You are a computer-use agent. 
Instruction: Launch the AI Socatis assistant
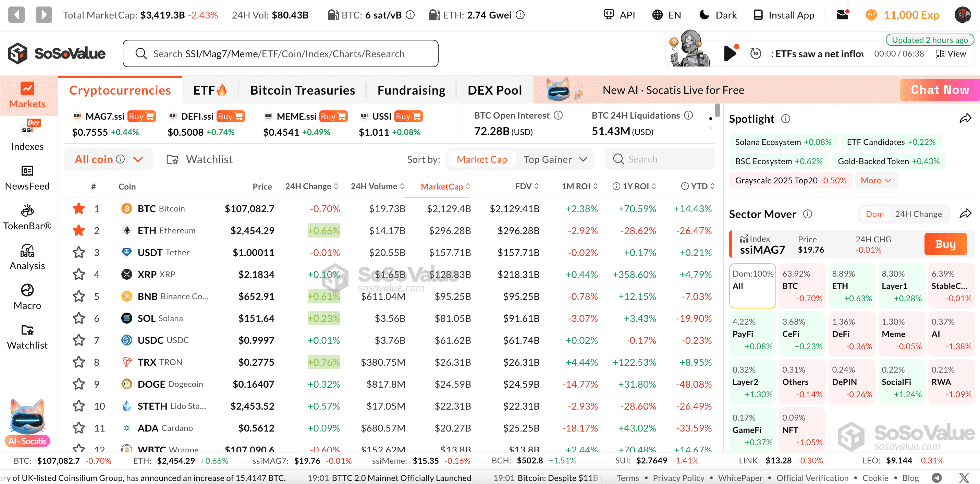click(x=27, y=423)
